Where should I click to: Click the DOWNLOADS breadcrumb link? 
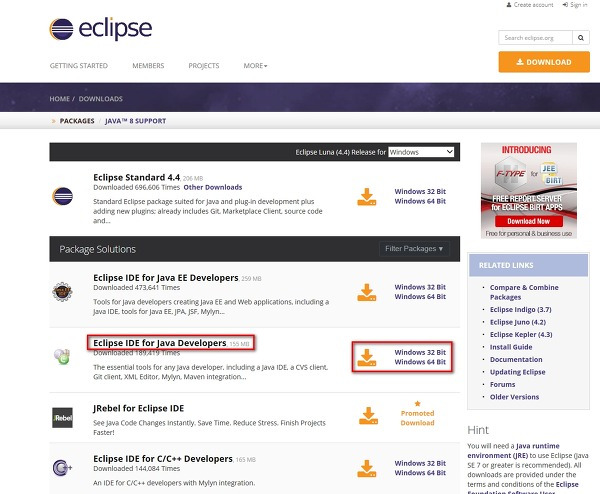(x=101, y=99)
